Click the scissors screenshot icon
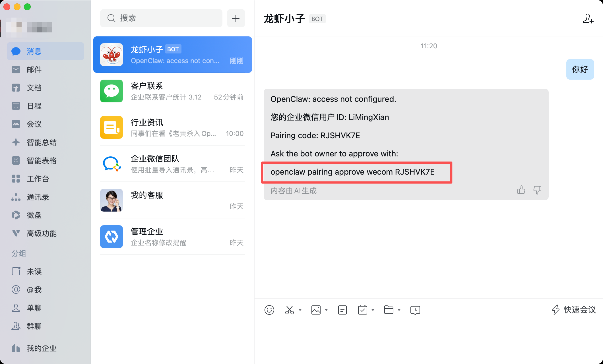 [x=290, y=310]
